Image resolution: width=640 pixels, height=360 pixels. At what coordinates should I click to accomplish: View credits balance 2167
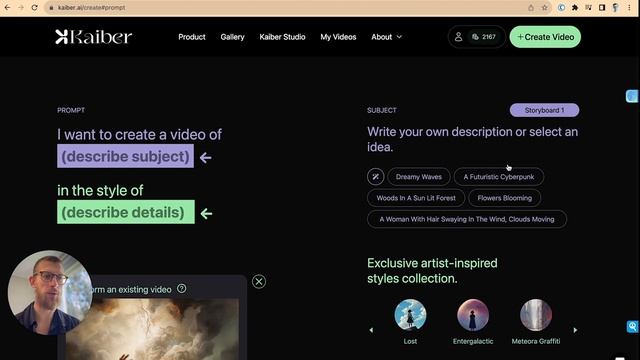point(484,37)
